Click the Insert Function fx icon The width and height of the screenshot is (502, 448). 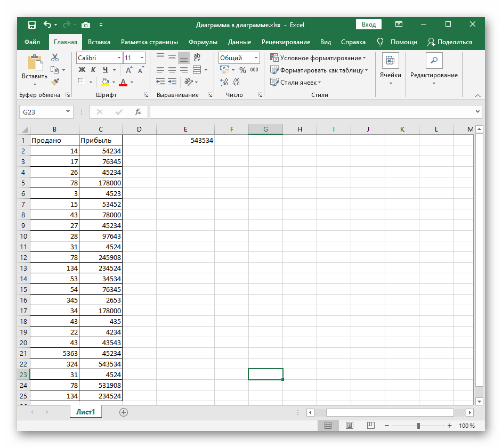(x=137, y=112)
